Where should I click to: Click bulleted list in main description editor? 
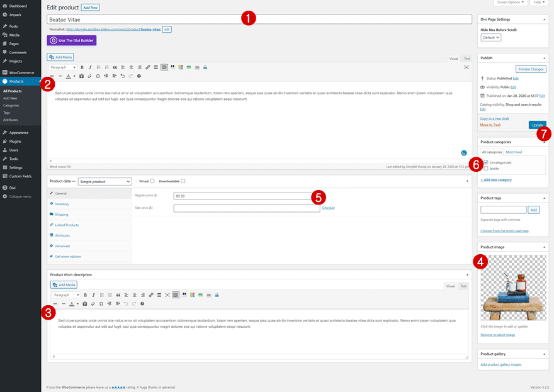pos(98,67)
